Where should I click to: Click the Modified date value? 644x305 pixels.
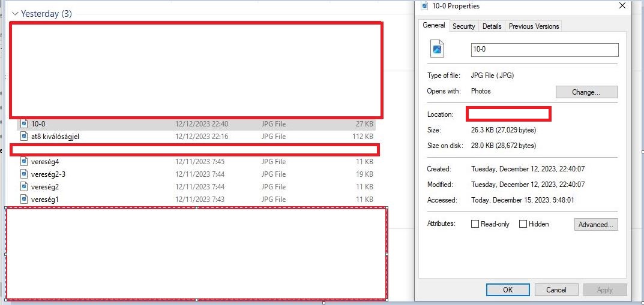click(x=528, y=185)
